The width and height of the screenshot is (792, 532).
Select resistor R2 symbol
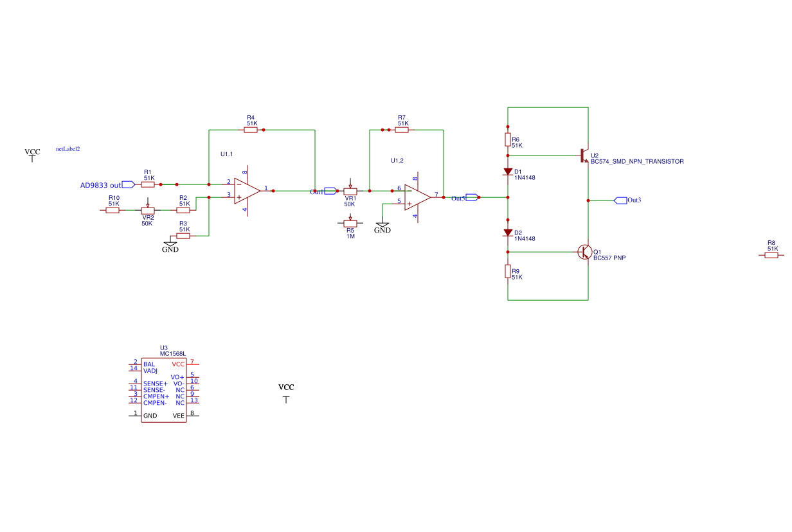coord(183,210)
